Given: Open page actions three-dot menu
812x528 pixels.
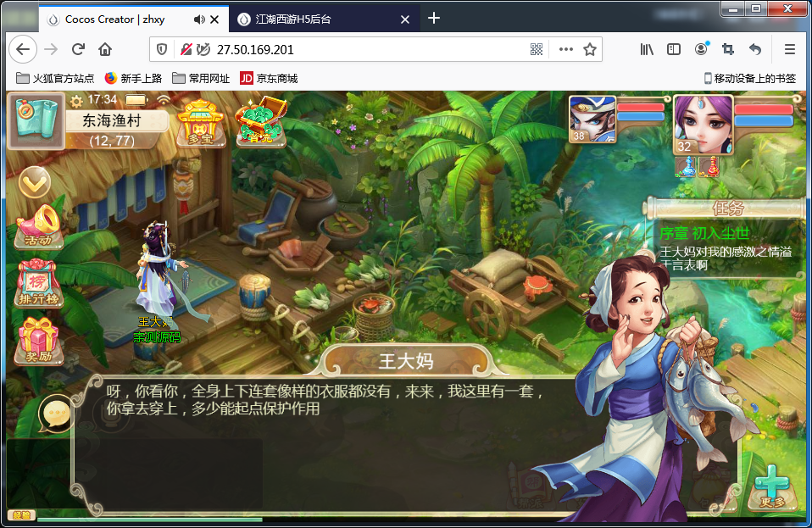Looking at the screenshot, I should (x=566, y=49).
